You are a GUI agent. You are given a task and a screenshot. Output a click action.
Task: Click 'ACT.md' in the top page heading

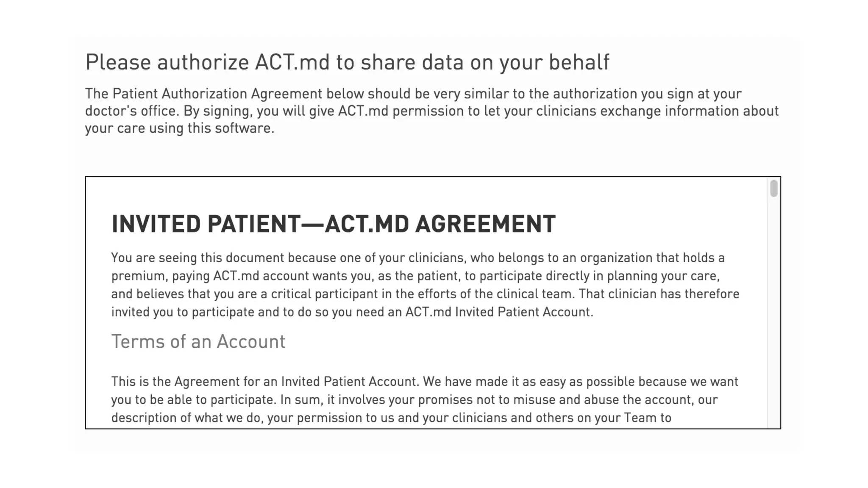tap(292, 62)
